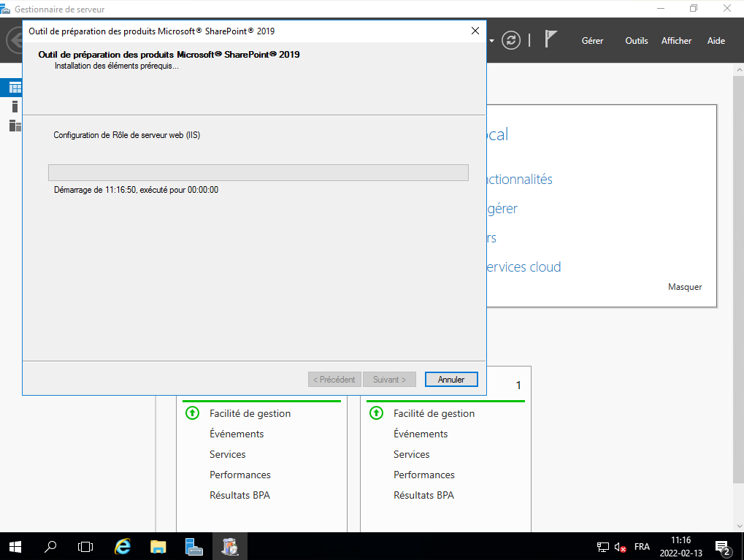Screen dimensions: 744x560
Task: Click the muted volume tray icon
Action: pos(621,547)
